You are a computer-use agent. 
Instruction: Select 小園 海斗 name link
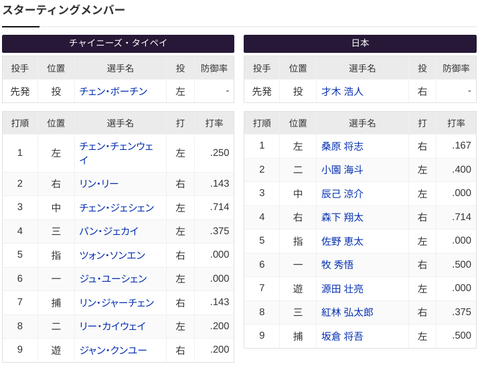[342, 170]
